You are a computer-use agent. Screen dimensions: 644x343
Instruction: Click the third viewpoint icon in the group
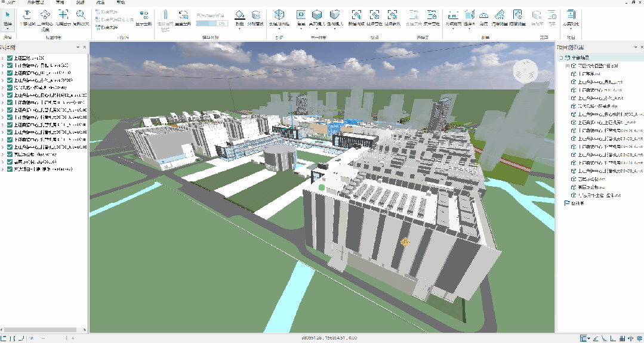(x=392, y=15)
